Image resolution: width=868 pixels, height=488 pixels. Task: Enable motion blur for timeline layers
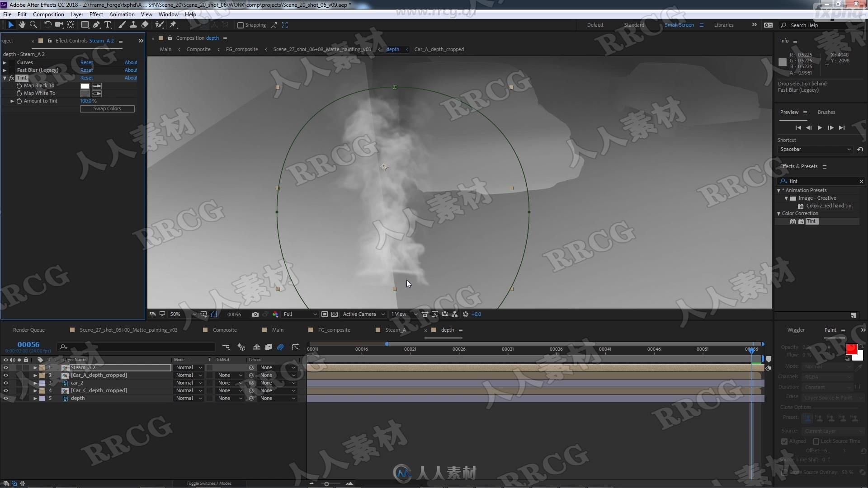click(280, 347)
